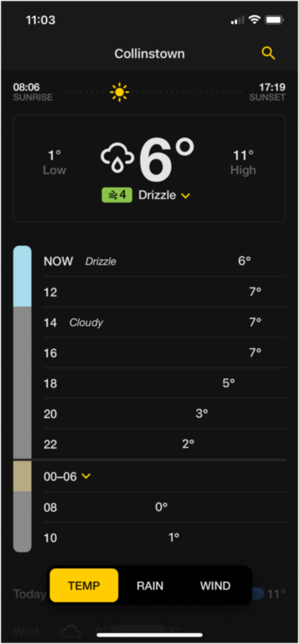Open the location search

268,53
